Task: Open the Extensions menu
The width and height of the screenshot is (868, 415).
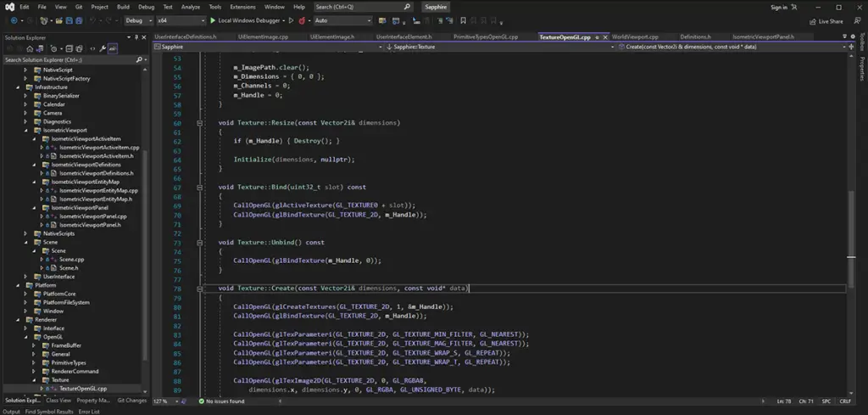Action: [x=242, y=7]
